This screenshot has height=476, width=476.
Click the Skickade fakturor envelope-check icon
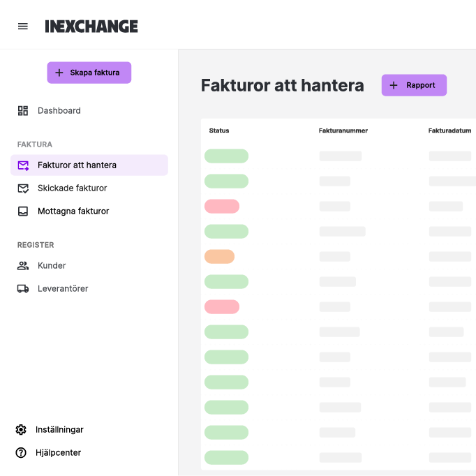[x=23, y=188]
